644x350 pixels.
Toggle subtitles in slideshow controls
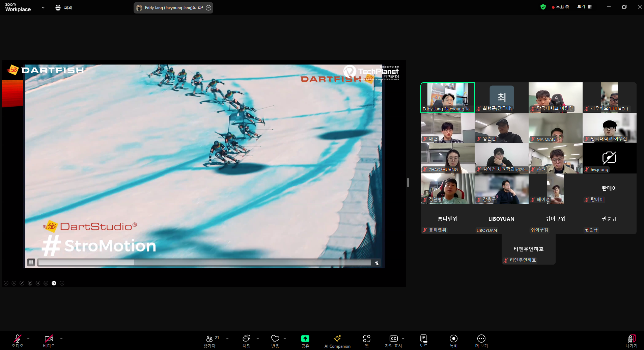coord(46,283)
